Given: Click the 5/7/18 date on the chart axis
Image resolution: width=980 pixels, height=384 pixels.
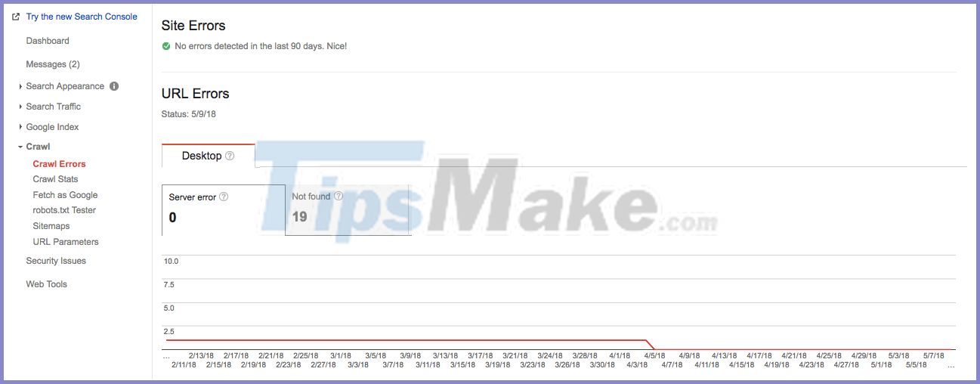Looking at the screenshot, I should [x=934, y=355].
